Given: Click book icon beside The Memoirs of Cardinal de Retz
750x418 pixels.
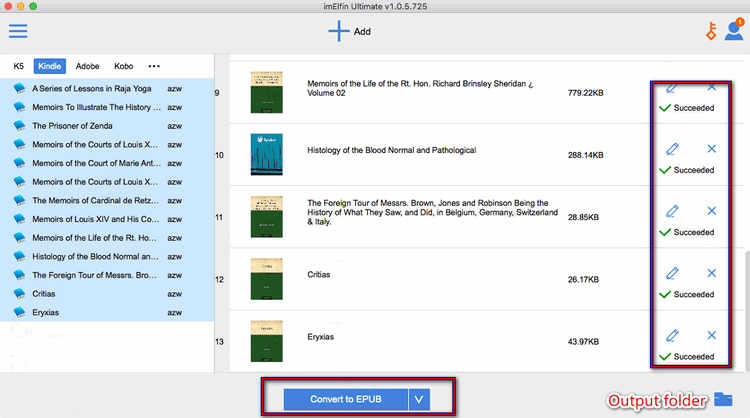Looking at the screenshot, I should pos(19,200).
